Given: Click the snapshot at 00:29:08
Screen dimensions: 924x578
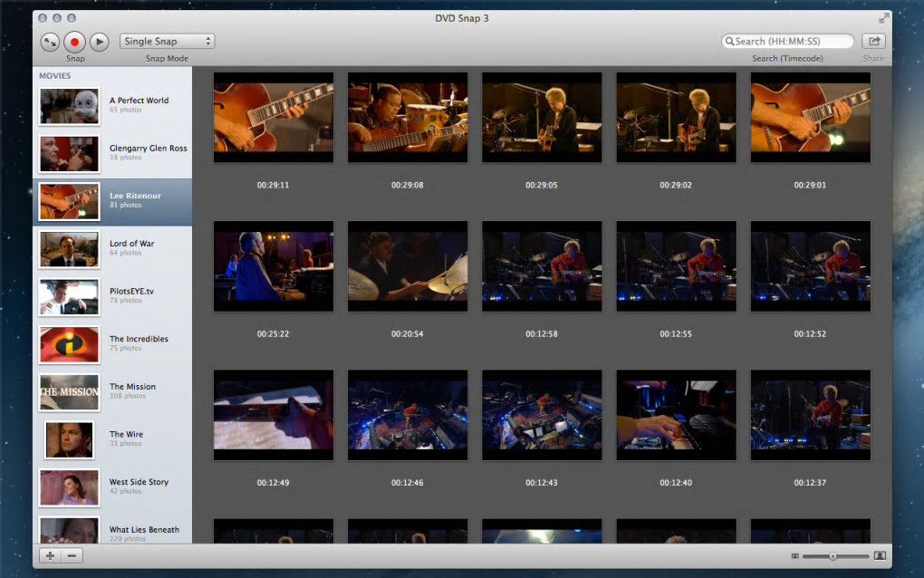Looking at the screenshot, I should click(408, 117).
